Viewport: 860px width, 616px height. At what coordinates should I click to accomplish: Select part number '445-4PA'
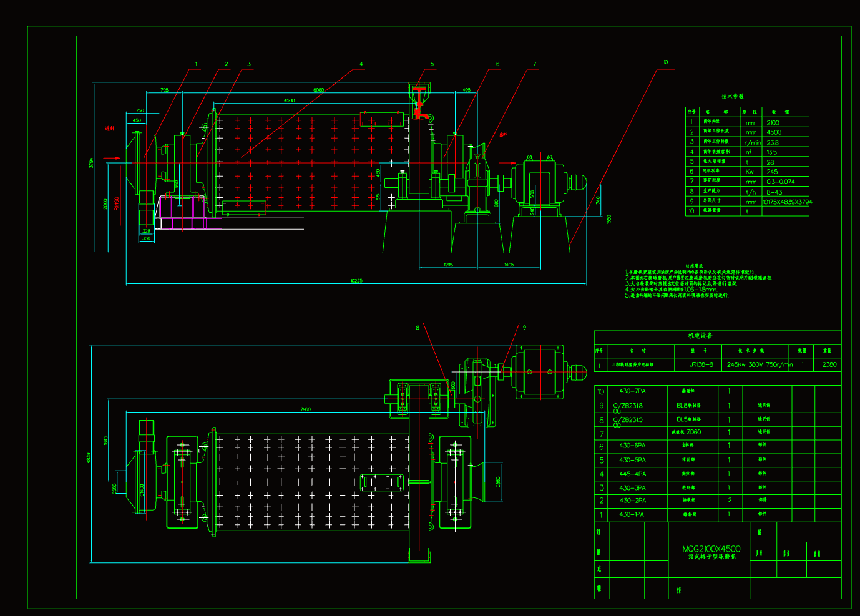click(632, 474)
